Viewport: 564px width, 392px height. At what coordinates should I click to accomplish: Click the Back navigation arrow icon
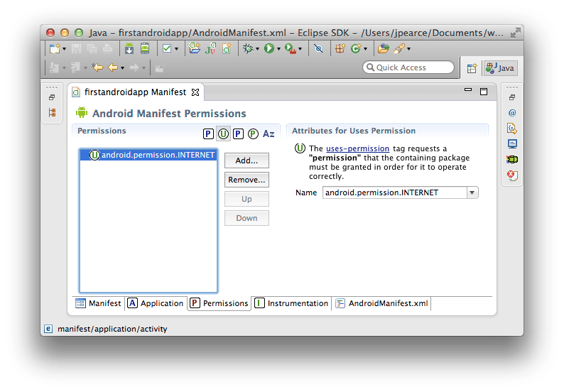click(113, 67)
